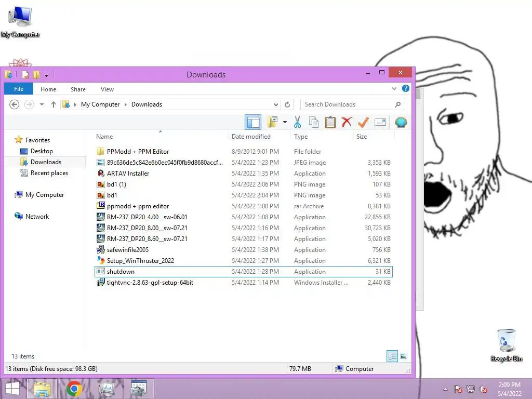
Task: Sort by the Name column header
Action: tap(104, 137)
